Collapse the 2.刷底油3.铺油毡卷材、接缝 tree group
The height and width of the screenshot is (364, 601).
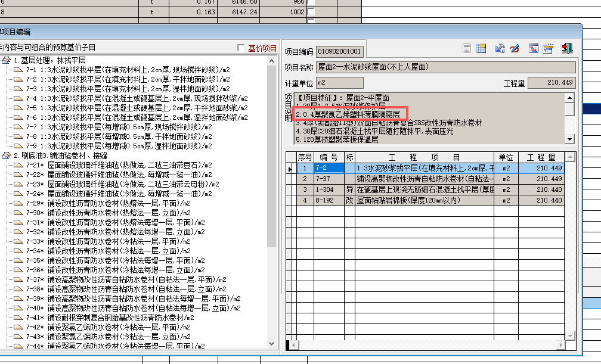point(6,155)
